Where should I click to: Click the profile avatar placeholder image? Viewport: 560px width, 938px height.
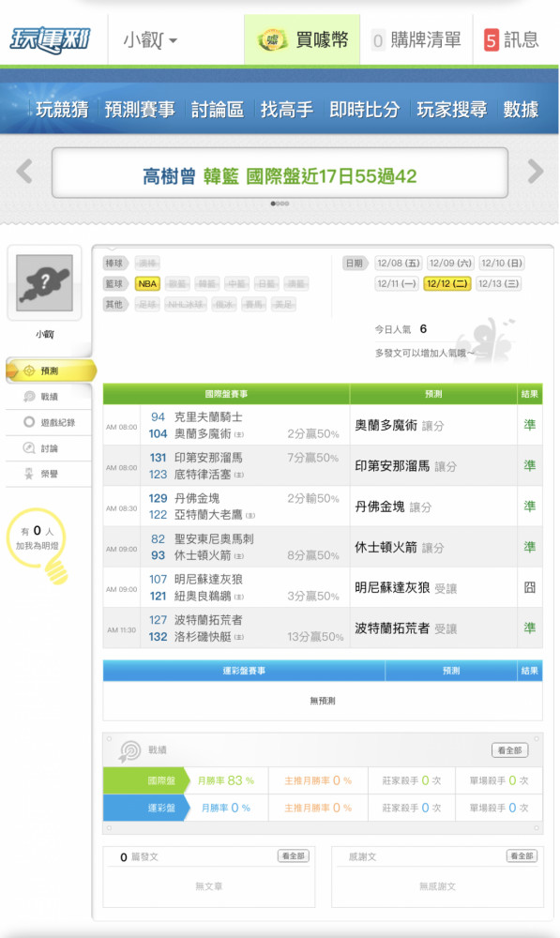pyautogui.click(x=44, y=282)
